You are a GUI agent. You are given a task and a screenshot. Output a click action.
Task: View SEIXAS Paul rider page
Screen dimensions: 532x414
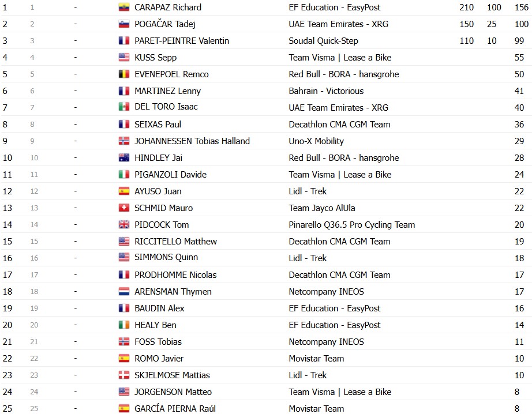click(158, 124)
